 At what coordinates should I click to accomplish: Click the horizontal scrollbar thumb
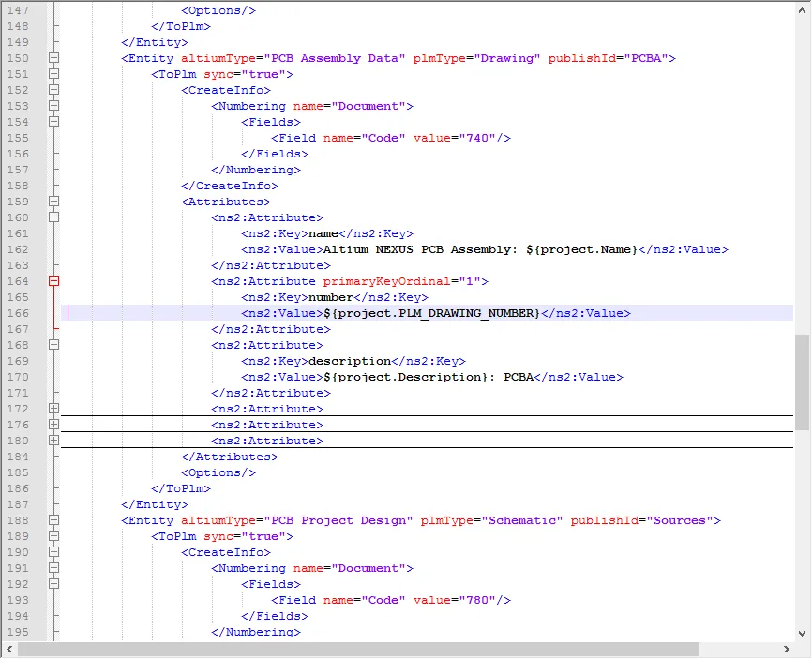(x=358, y=650)
